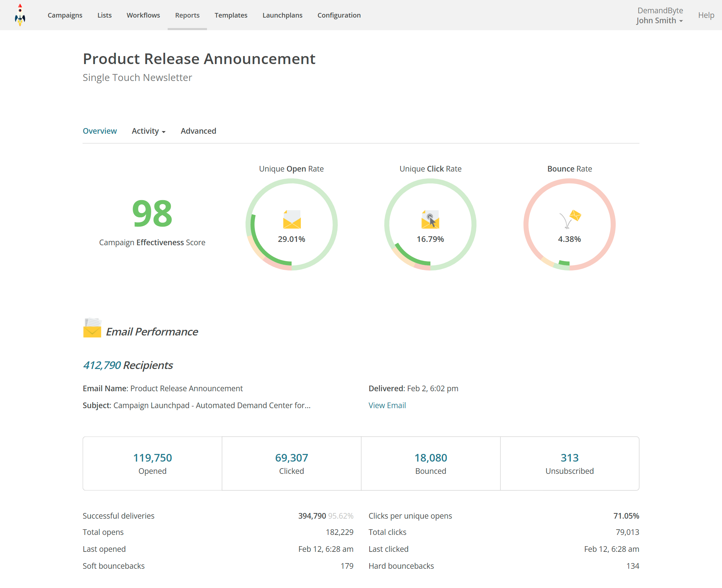
Task: Open the Campaigns menu
Action: [x=65, y=15]
